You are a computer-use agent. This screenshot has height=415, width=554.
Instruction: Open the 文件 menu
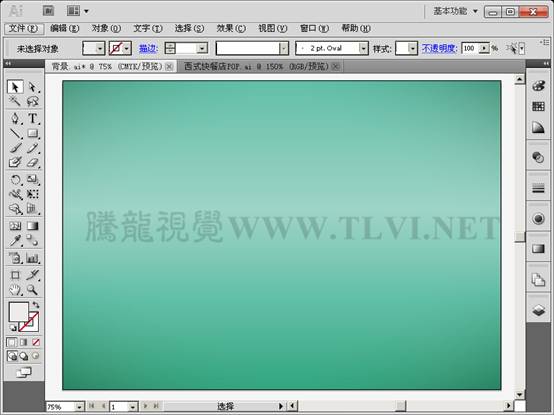point(24,28)
